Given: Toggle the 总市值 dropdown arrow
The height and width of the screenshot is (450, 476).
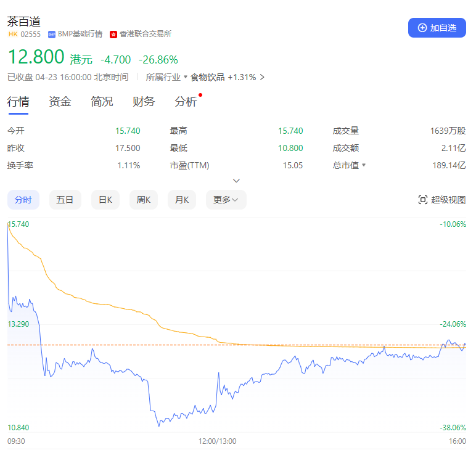Looking at the screenshot, I should point(364,165).
